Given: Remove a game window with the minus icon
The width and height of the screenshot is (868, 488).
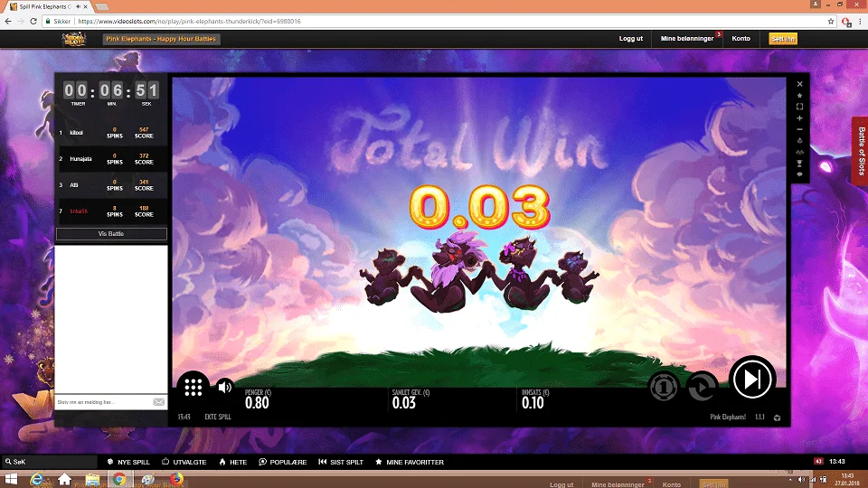Looking at the screenshot, I should coord(799,129).
